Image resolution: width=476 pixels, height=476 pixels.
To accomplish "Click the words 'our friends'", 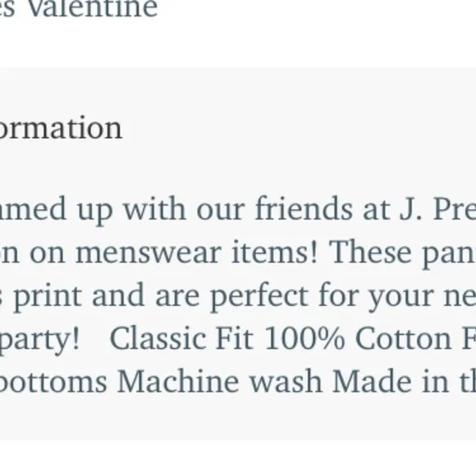I will [x=274, y=208].
